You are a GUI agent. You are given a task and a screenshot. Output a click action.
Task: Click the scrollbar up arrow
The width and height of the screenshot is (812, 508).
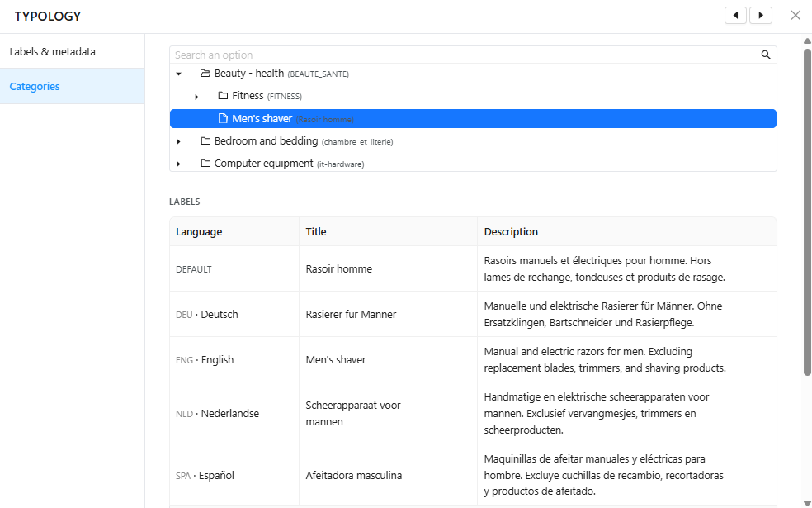(x=807, y=41)
